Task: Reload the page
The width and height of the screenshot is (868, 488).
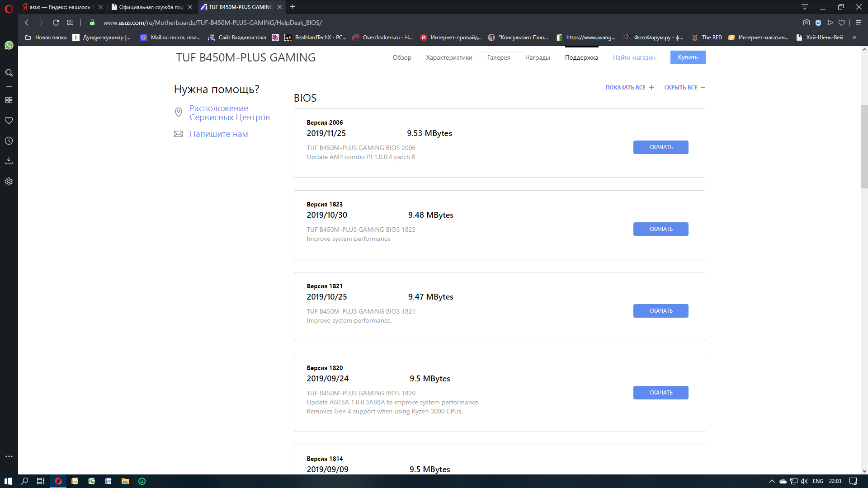Action: coord(56,23)
